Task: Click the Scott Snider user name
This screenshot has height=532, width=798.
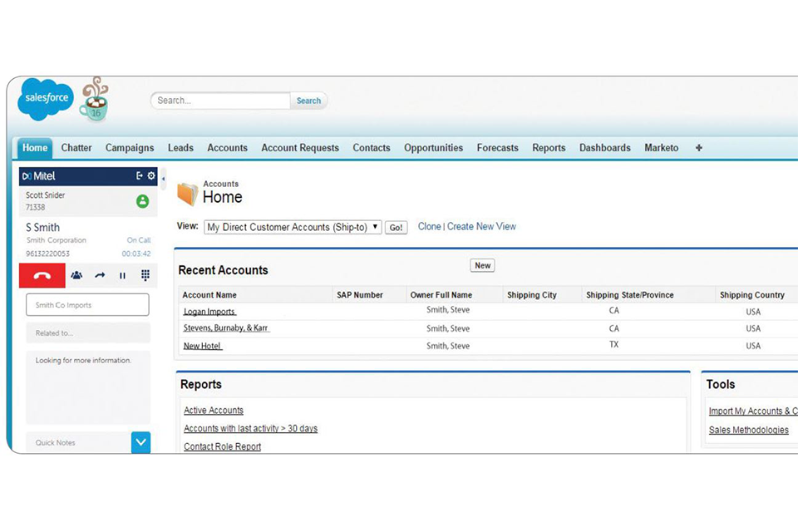Action: [45, 195]
